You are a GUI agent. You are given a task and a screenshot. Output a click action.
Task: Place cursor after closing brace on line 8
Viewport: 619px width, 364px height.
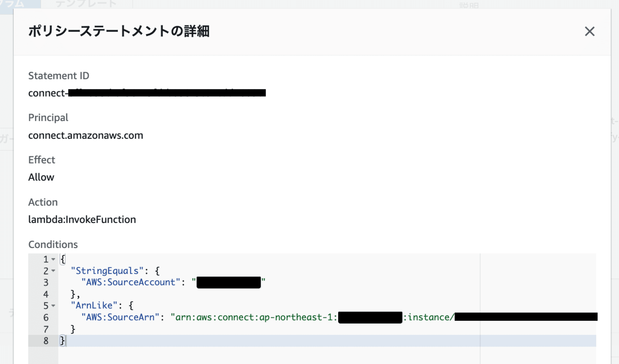coord(66,341)
